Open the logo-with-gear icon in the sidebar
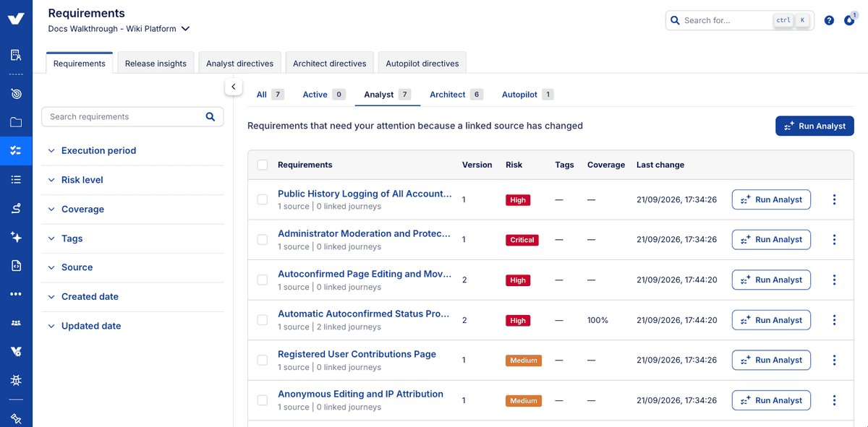This screenshot has width=868, height=427. [16, 352]
